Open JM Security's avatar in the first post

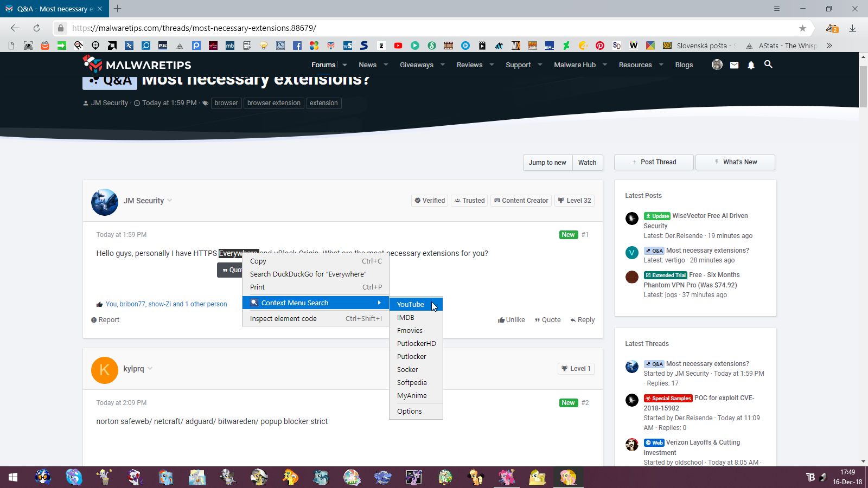pos(105,202)
